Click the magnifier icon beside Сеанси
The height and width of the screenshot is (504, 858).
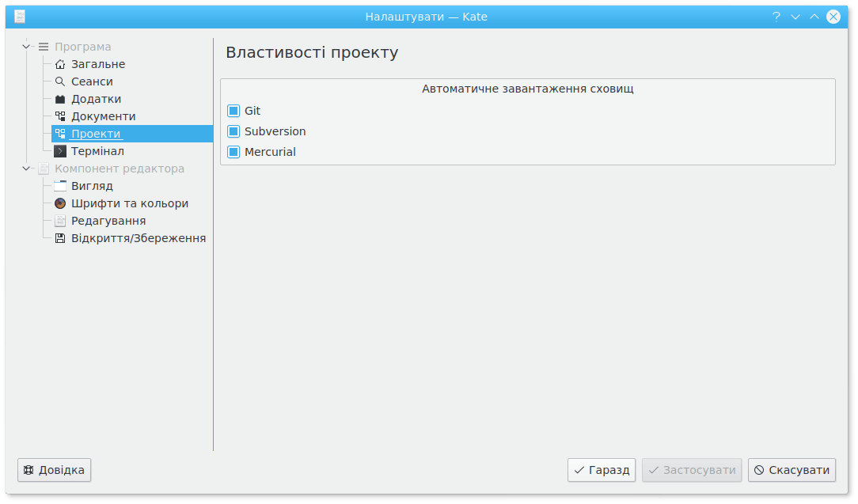pos(60,81)
